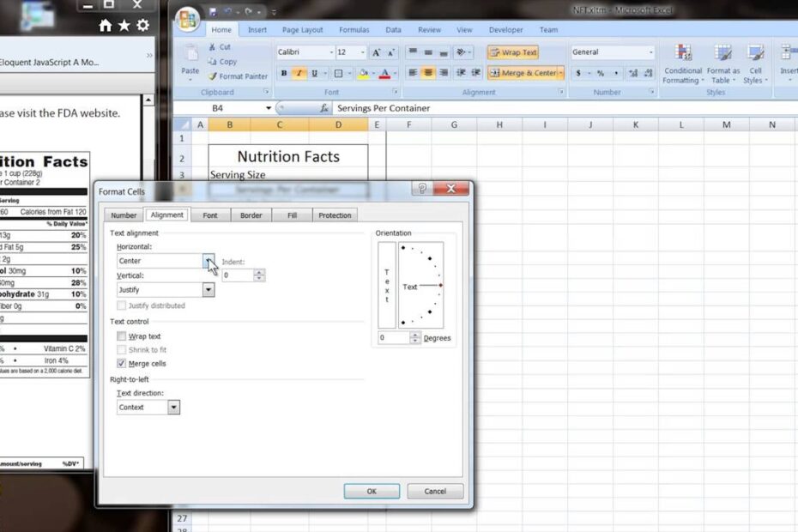798x532 pixels.
Task: Open the Vertical alignment dropdown
Action: click(208, 290)
